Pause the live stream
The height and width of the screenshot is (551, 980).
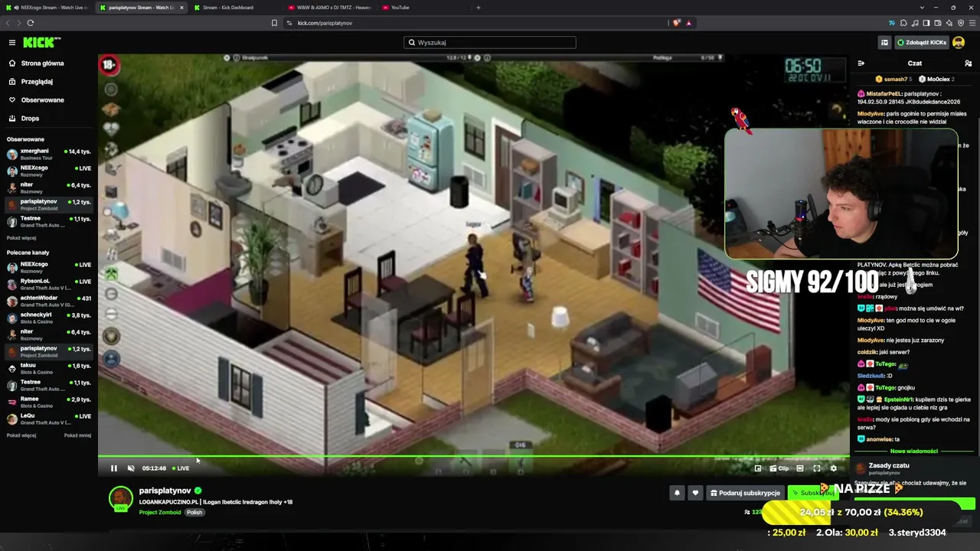tap(114, 468)
